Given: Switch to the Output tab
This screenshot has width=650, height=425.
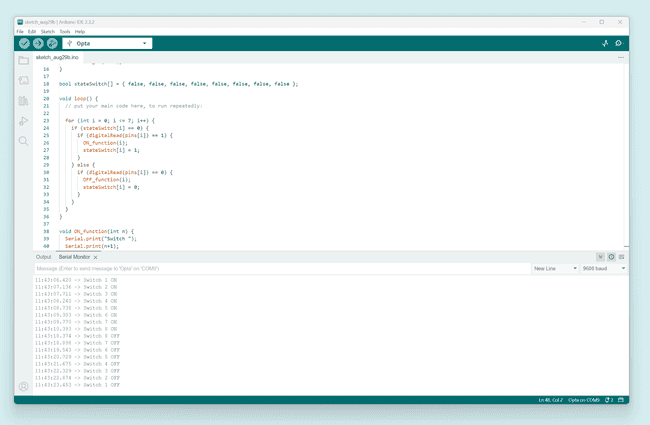Looking at the screenshot, I should pyautogui.click(x=43, y=257).
